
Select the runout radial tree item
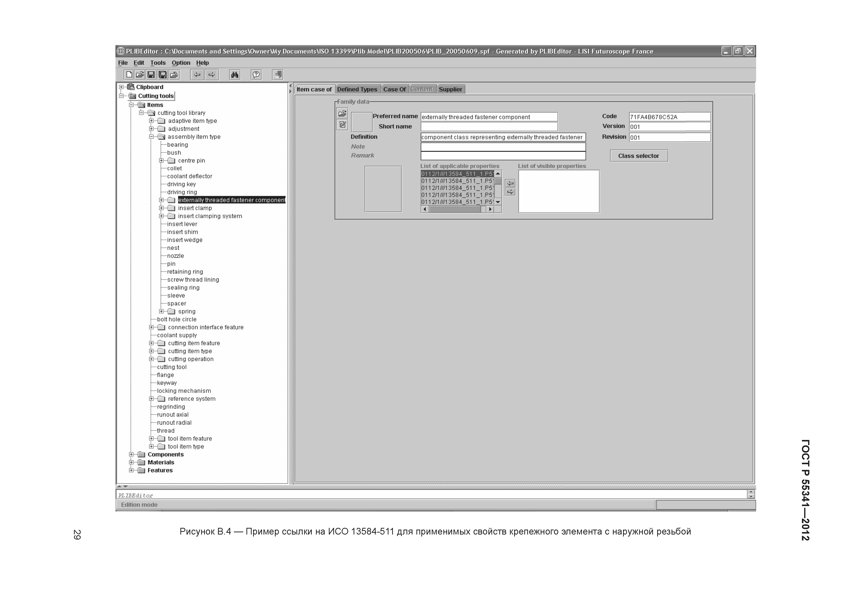[174, 423]
